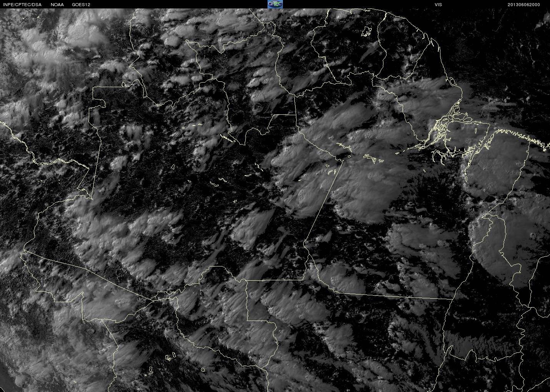Click the INPE/CPTEC/DSA header text
Image resolution: width=550 pixels, height=392 pixels.
(22, 5)
